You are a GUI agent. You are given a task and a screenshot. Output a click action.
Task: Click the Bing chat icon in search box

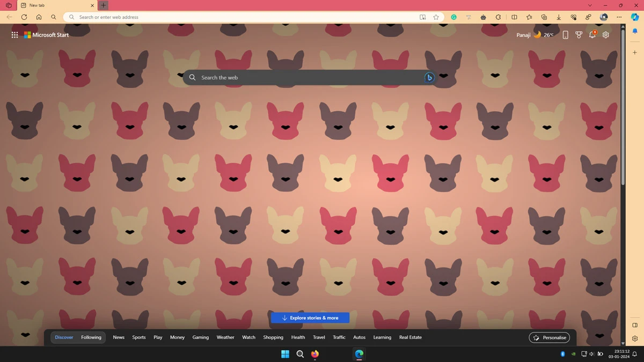click(429, 78)
